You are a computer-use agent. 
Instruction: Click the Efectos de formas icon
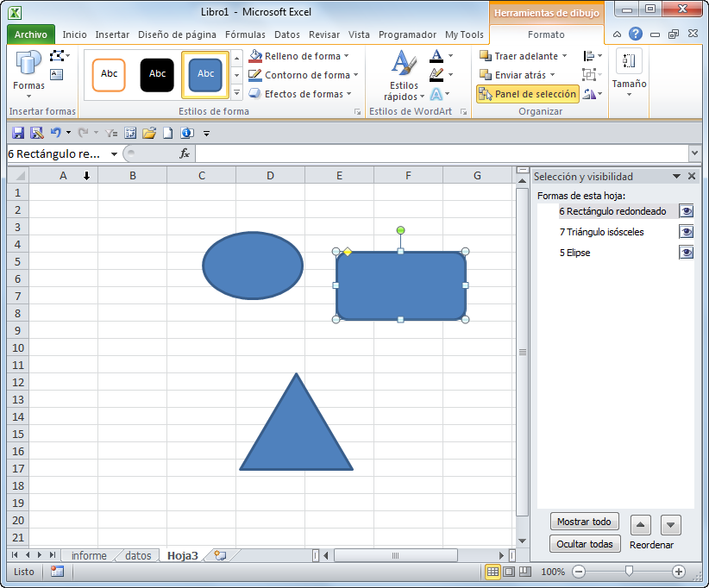(x=255, y=94)
